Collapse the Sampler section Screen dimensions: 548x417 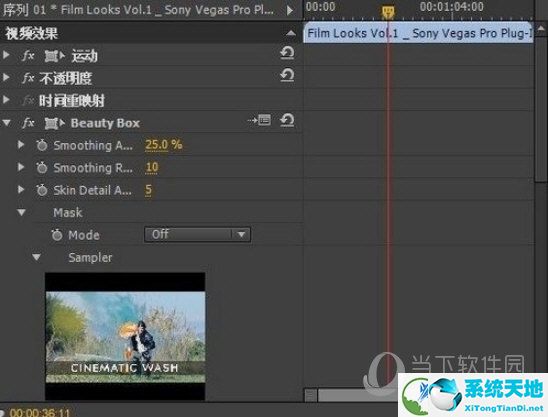tap(36, 257)
